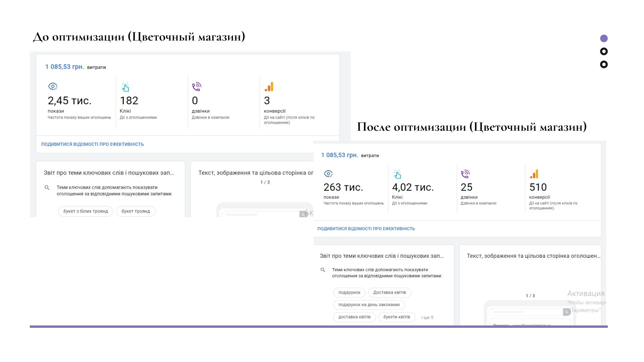Image resolution: width=644 pixels, height=362 pixels.
Task: Click the 'букети квітів' keyword chip
Action: click(397, 317)
